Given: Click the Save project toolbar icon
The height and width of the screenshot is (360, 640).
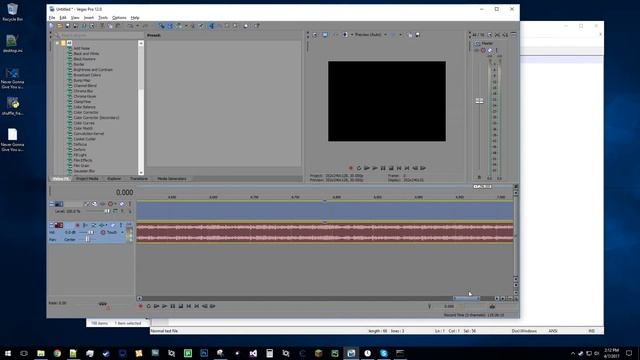Looking at the screenshot, I should 67,26.
